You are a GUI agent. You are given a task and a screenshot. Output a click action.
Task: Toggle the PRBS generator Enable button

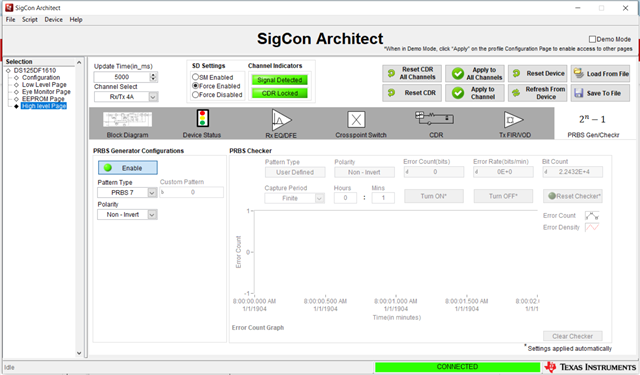(x=127, y=168)
